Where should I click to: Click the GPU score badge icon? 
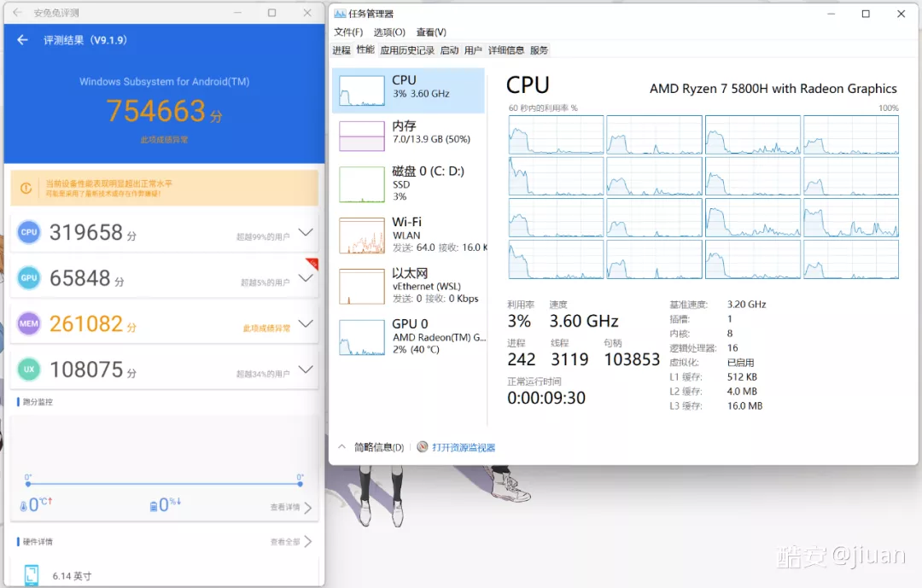(29, 277)
